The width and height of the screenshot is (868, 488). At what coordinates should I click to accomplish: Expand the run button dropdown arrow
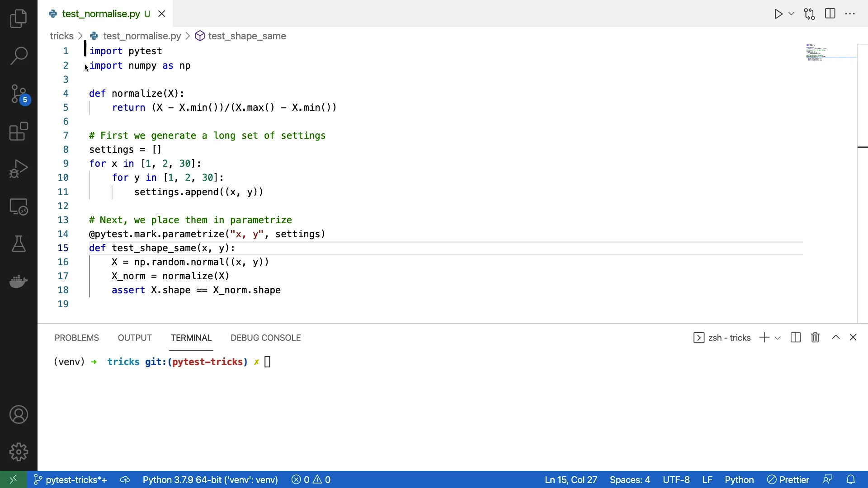tap(792, 14)
